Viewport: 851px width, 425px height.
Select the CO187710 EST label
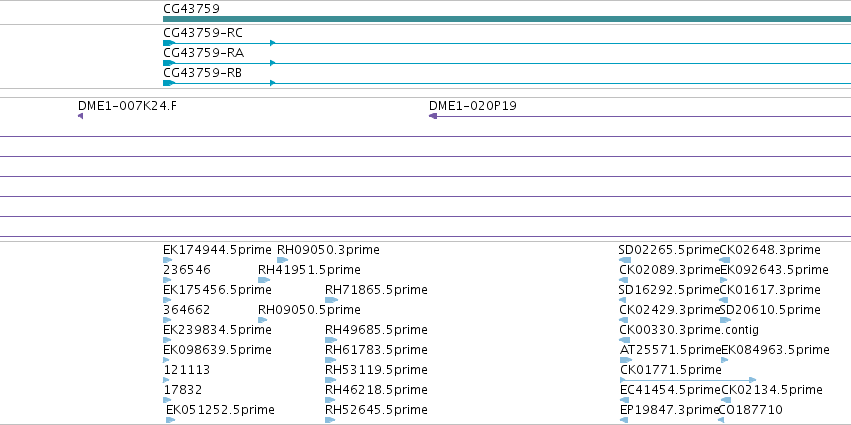pyautogui.click(x=751, y=410)
